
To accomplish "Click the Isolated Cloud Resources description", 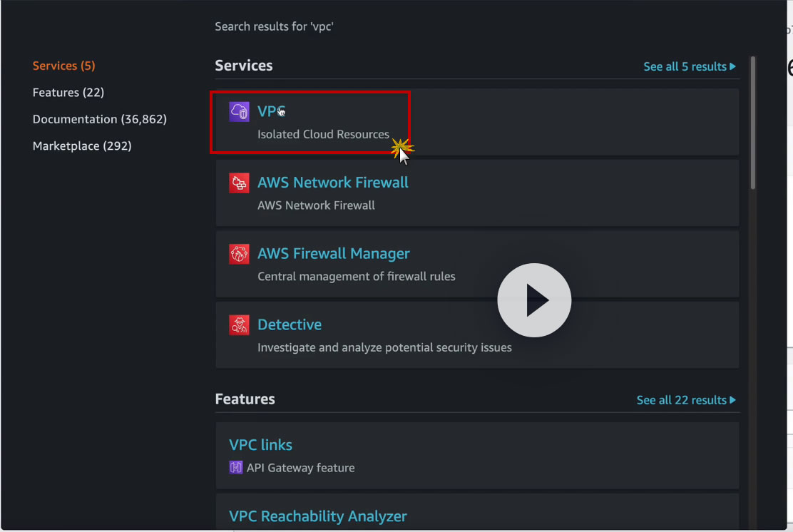I will click(323, 134).
